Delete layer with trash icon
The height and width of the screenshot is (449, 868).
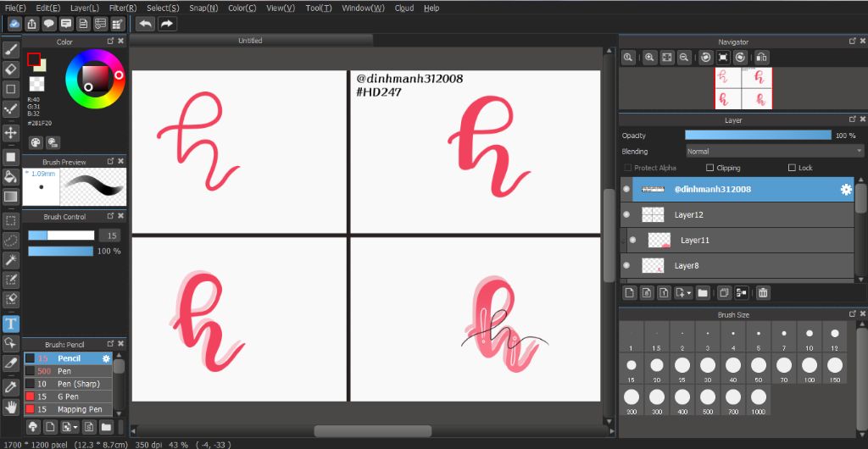pos(763,292)
